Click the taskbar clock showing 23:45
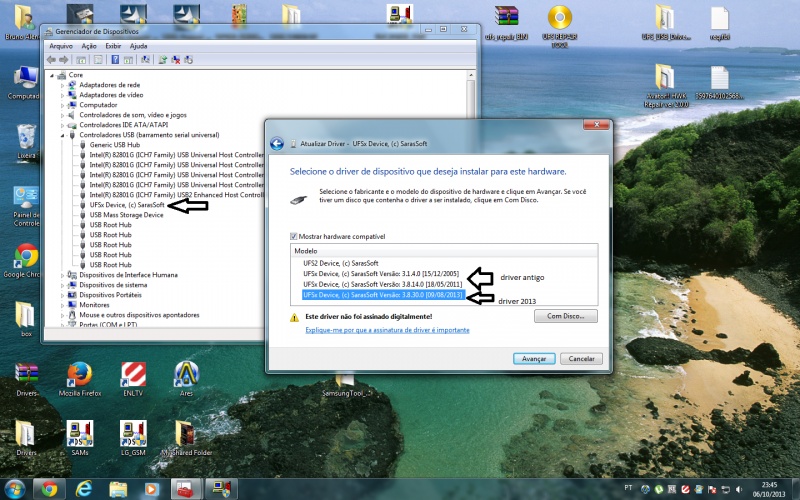Viewport: 800px width, 500px height. tap(769, 489)
